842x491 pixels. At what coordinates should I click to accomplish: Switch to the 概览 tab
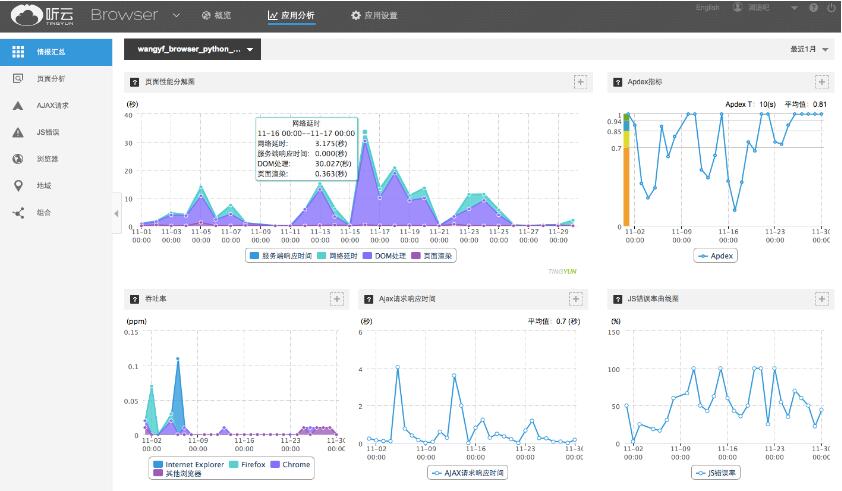click(217, 16)
